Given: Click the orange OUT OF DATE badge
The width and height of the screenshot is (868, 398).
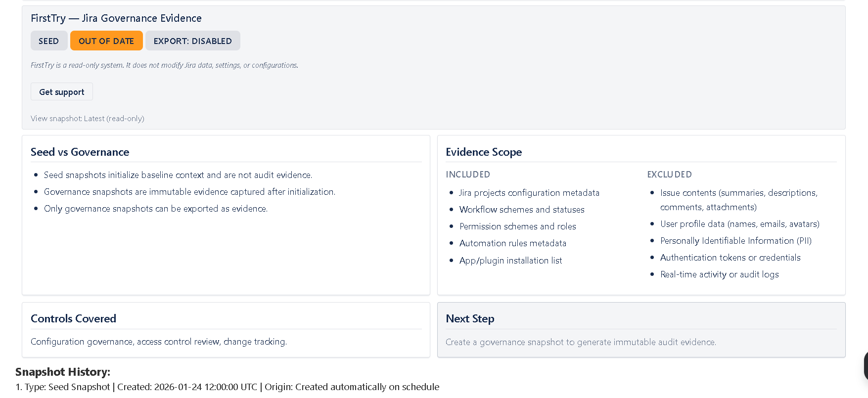Looking at the screenshot, I should coord(106,41).
